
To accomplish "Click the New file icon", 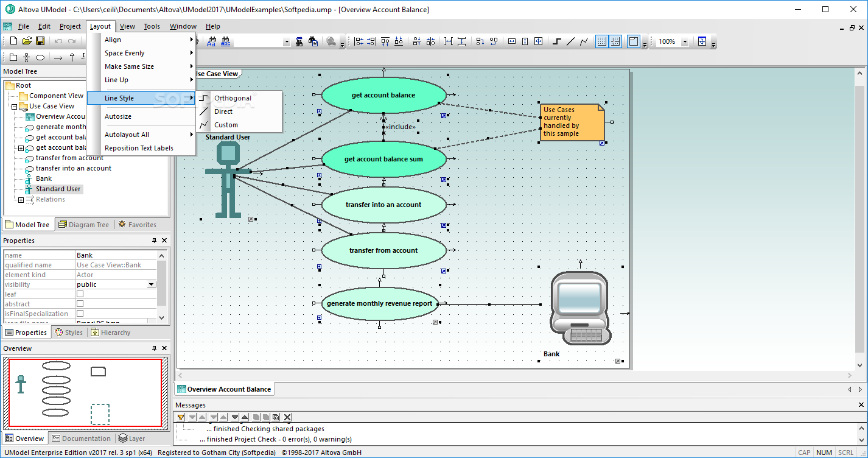I will point(13,41).
